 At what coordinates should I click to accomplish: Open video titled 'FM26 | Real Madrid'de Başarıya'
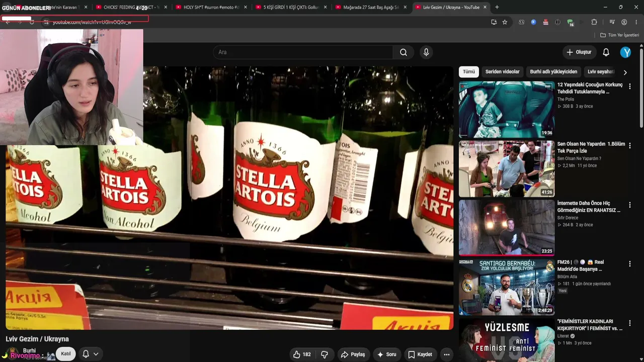(x=581, y=265)
